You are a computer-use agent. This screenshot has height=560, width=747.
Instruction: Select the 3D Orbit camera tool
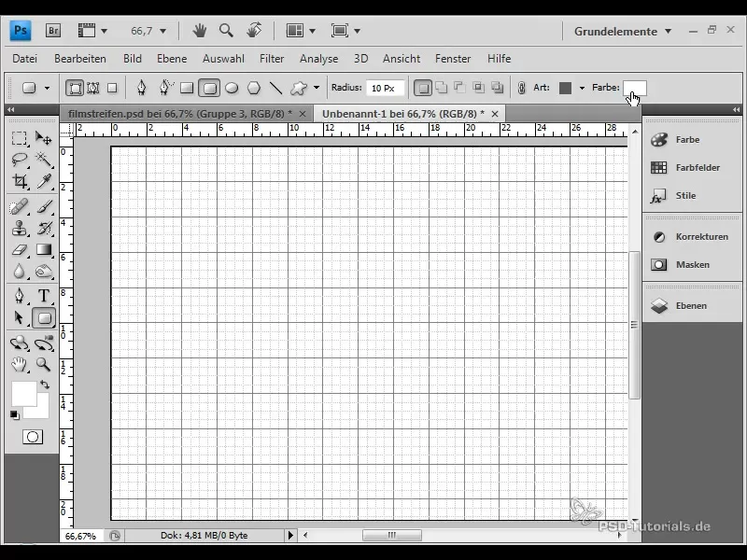coord(43,343)
